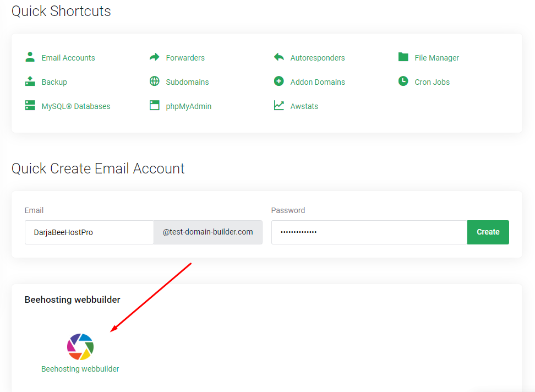
Task: Open phpMyAdmin using its icon
Action: click(x=154, y=105)
